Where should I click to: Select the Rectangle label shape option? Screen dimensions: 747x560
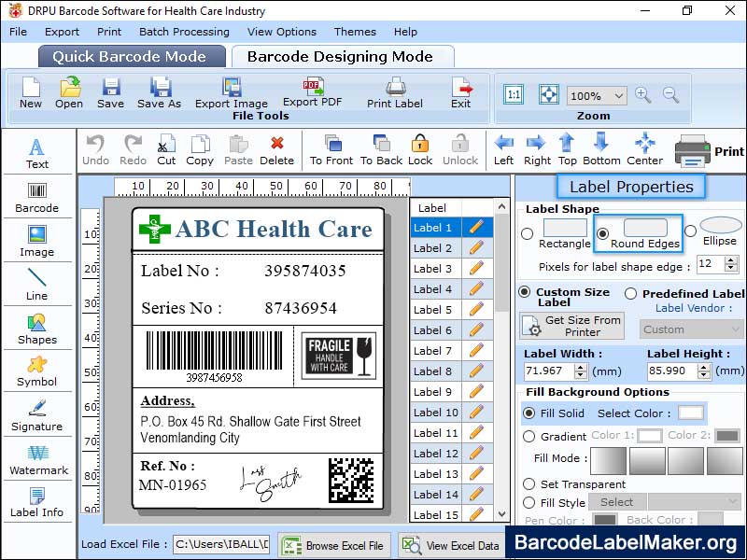[527, 234]
